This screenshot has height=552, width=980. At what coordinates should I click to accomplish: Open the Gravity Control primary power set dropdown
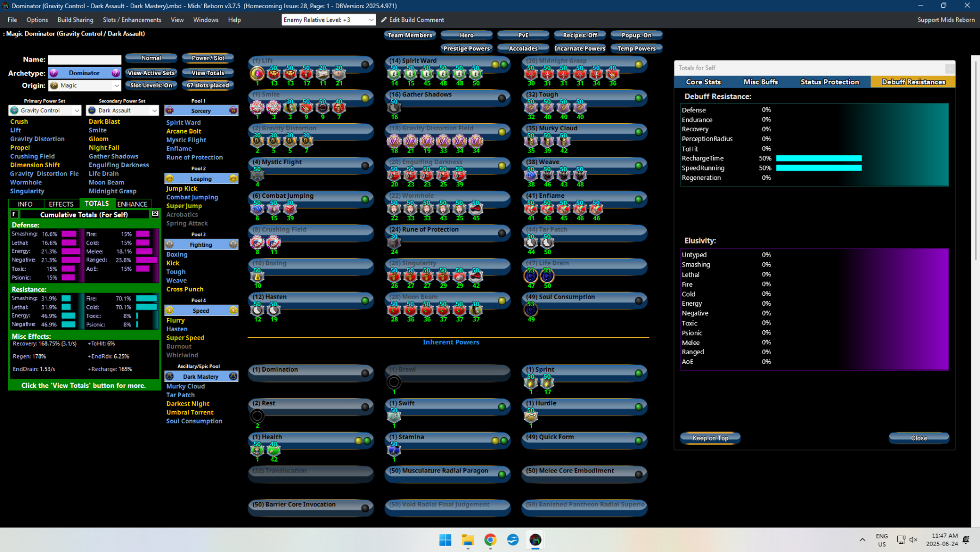(45, 111)
